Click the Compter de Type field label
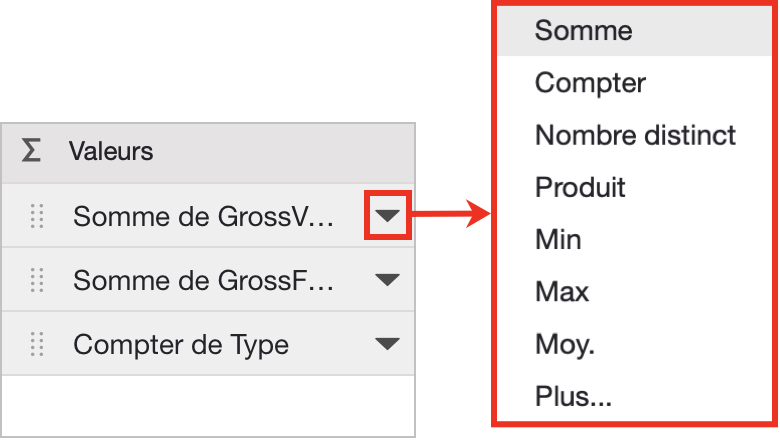Image resolution: width=780 pixels, height=440 pixels. (x=181, y=345)
